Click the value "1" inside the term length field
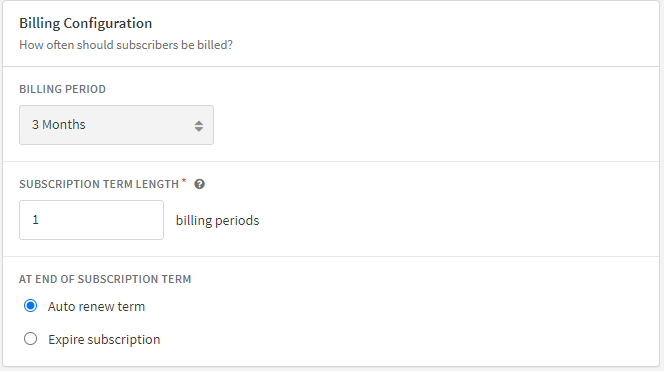 pyautogui.click(x=36, y=220)
